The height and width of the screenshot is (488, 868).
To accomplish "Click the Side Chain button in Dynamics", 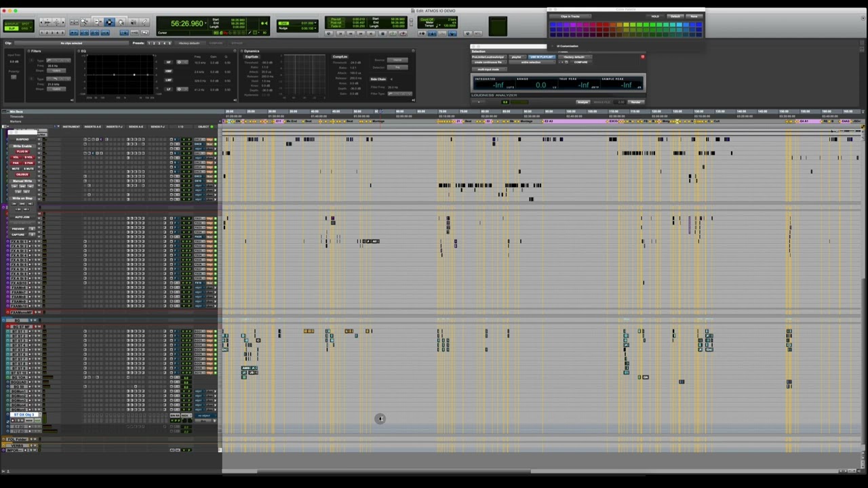I will click(378, 79).
